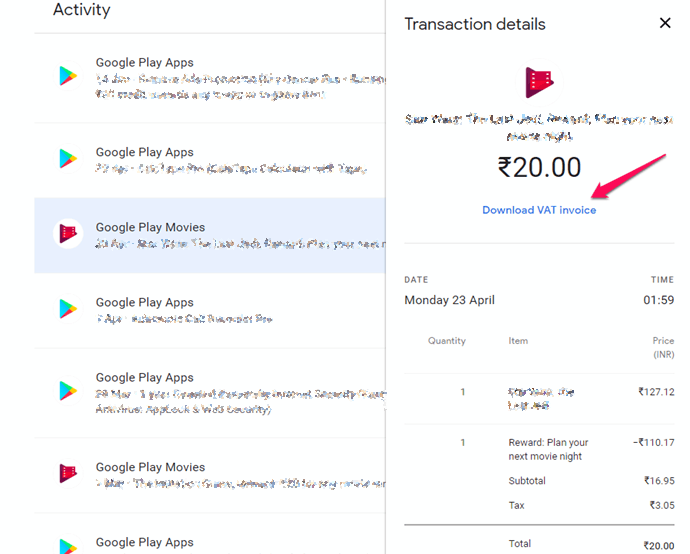Open the fourth Google Play Apps activity entry
Screen dimensions: 690x554
coord(210,311)
